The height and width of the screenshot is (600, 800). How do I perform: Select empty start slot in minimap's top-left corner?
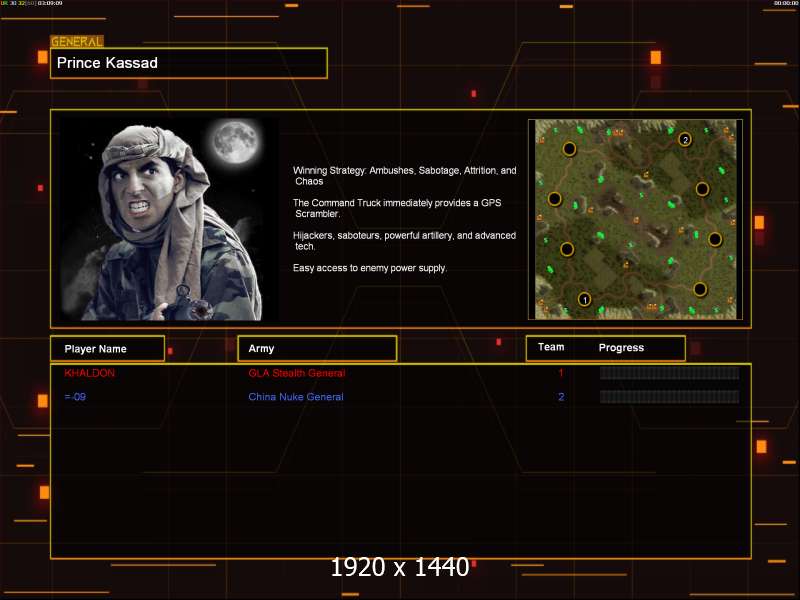pos(569,149)
